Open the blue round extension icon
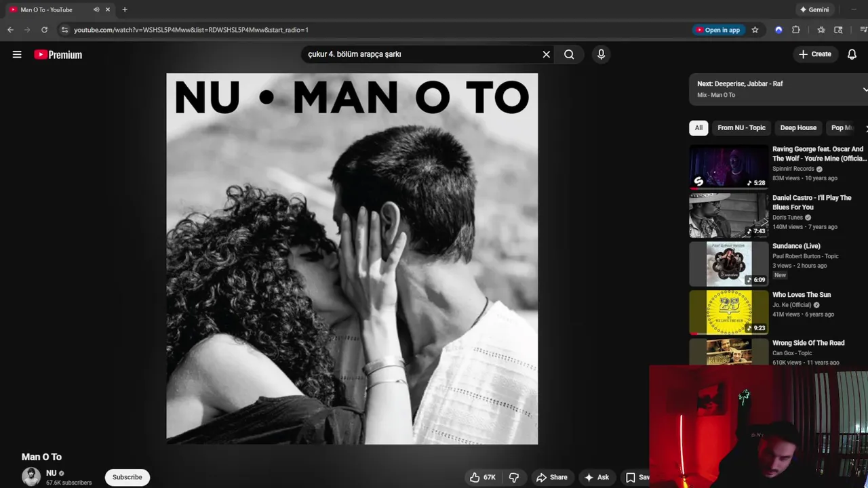Screen dimensions: 868x488 pyautogui.click(x=778, y=30)
